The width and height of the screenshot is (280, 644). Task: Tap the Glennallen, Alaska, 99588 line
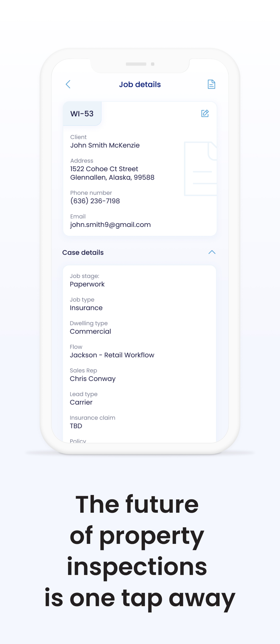tap(112, 178)
